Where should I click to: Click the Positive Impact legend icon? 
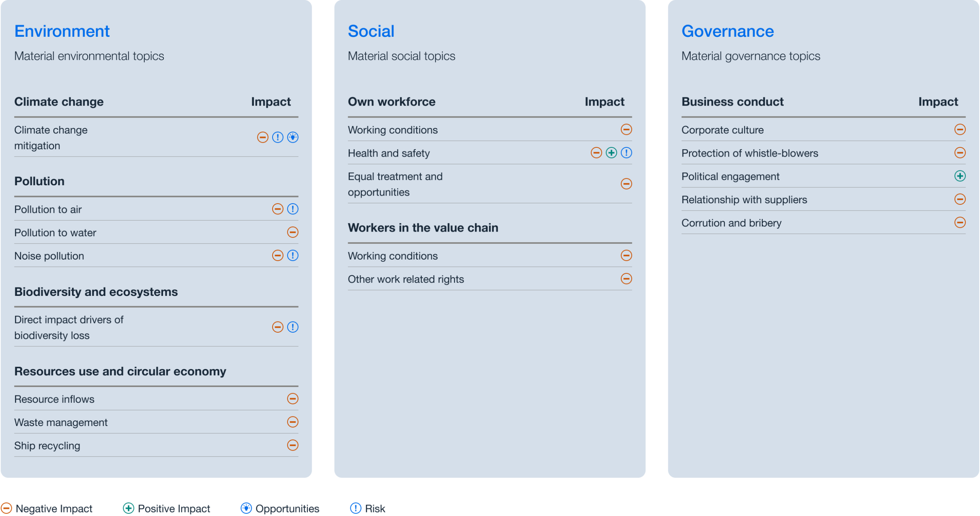pyautogui.click(x=129, y=508)
